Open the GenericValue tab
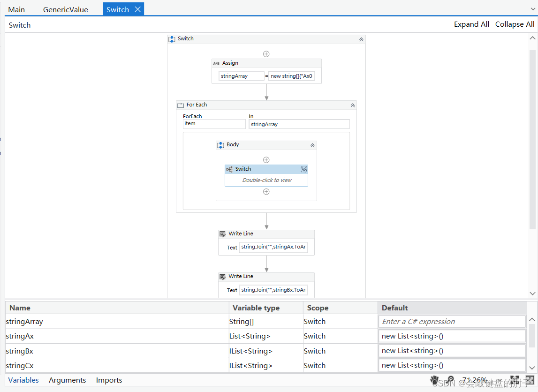 tap(66, 9)
